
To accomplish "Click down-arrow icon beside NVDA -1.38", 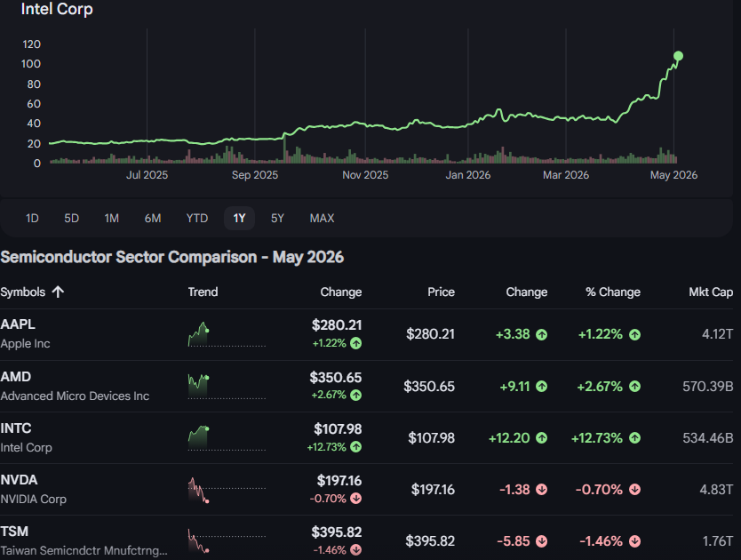I will 542,490.
